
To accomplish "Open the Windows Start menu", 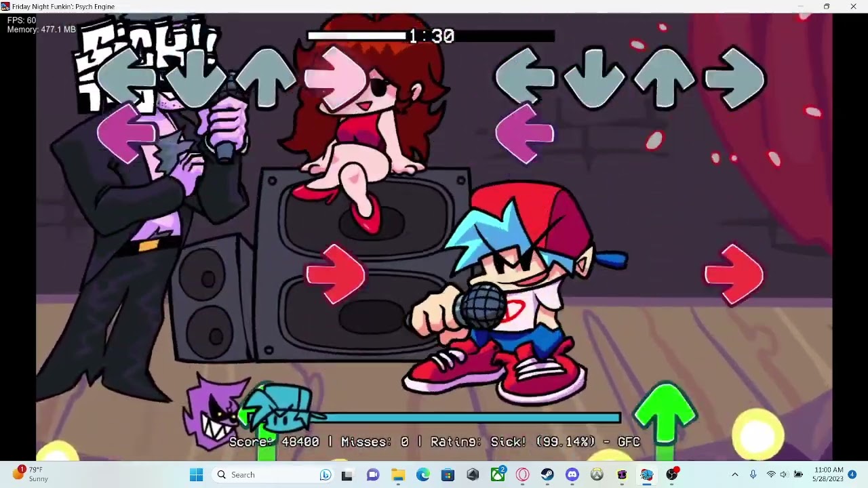I will 196,474.
